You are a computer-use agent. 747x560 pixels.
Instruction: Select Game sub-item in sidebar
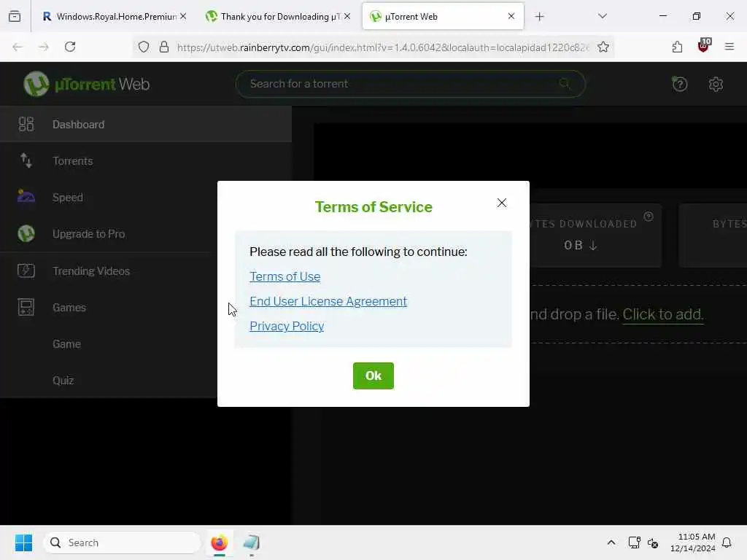click(x=66, y=344)
